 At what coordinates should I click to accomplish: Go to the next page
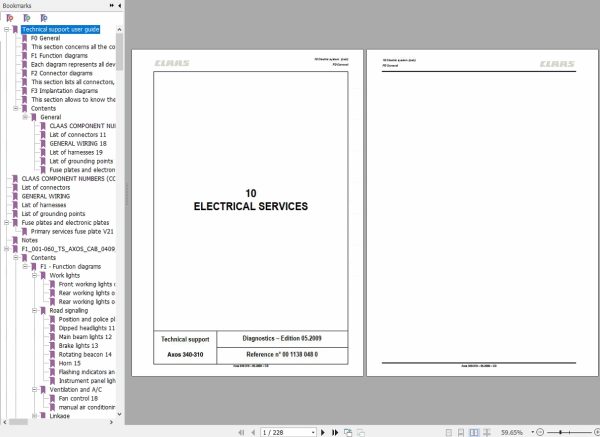pyautogui.click(x=323, y=432)
